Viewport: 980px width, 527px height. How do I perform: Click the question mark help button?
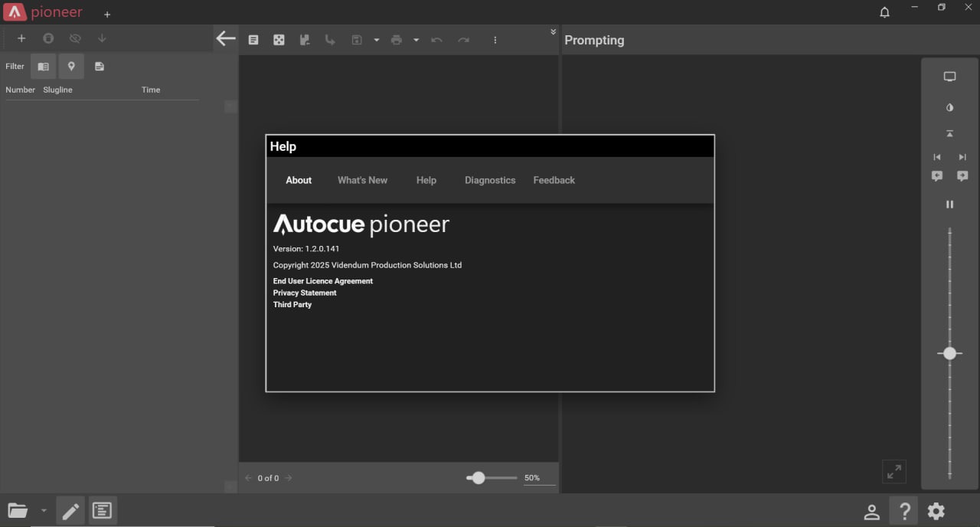pos(905,511)
